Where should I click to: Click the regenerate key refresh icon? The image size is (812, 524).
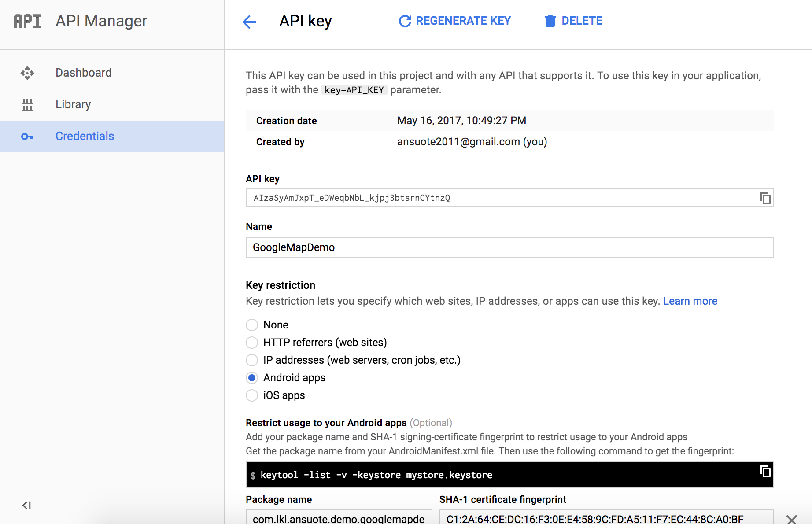pyautogui.click(x=405, y=21)
